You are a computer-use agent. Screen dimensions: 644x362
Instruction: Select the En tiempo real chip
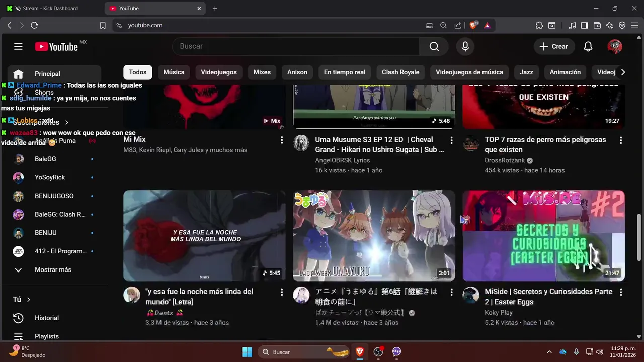345,72
